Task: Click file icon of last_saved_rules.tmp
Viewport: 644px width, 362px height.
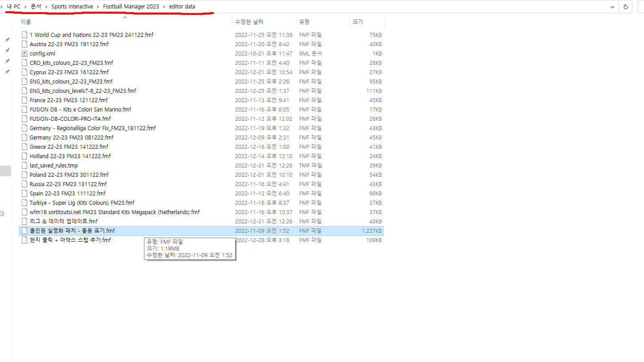Action: 24,165
